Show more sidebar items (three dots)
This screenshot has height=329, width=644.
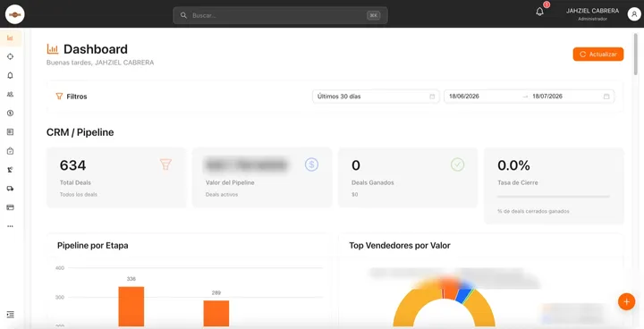point(10,226)
